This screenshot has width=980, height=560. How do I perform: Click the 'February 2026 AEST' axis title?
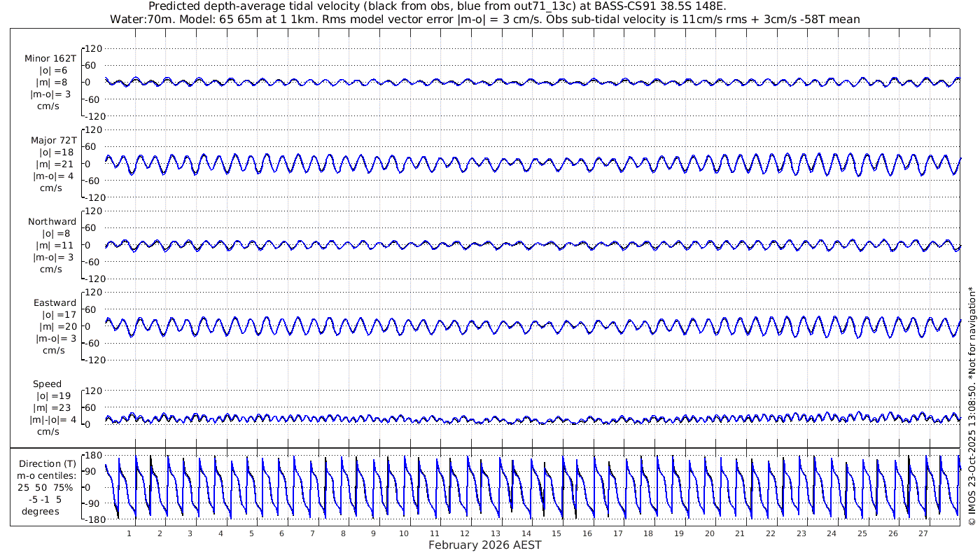[x=485, y=545]
